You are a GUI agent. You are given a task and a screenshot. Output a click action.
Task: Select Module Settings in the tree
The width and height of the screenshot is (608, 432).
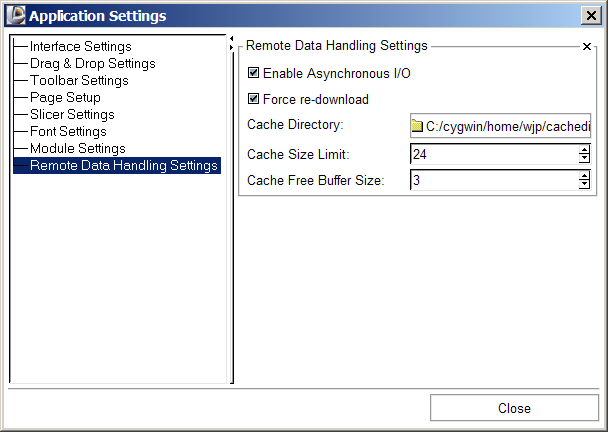(x=77, y=149)
